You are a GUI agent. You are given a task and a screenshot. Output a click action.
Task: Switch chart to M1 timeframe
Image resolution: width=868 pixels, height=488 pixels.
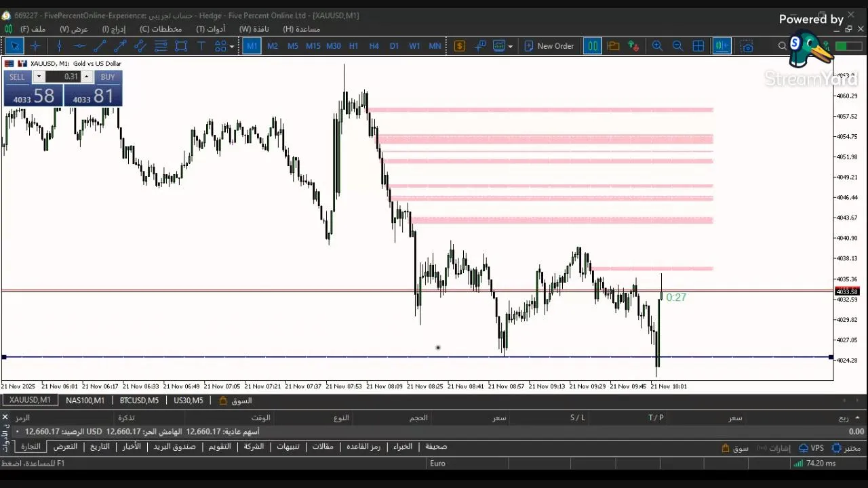point(252,46)
